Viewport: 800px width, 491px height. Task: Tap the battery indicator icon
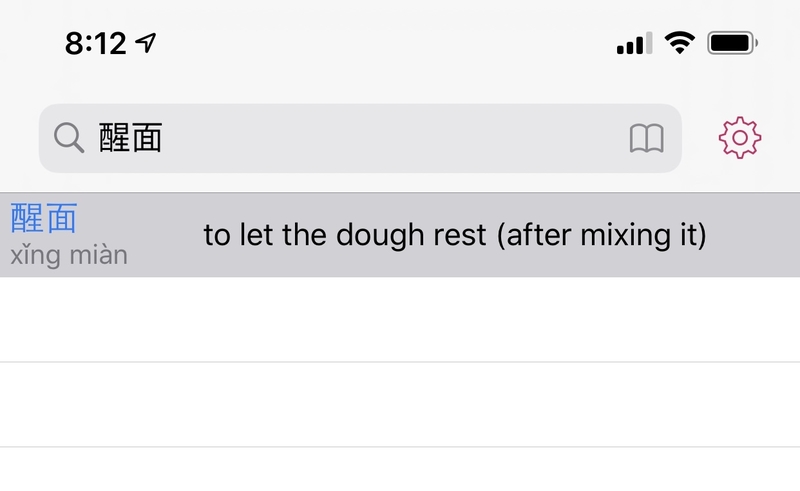point(732,43)
